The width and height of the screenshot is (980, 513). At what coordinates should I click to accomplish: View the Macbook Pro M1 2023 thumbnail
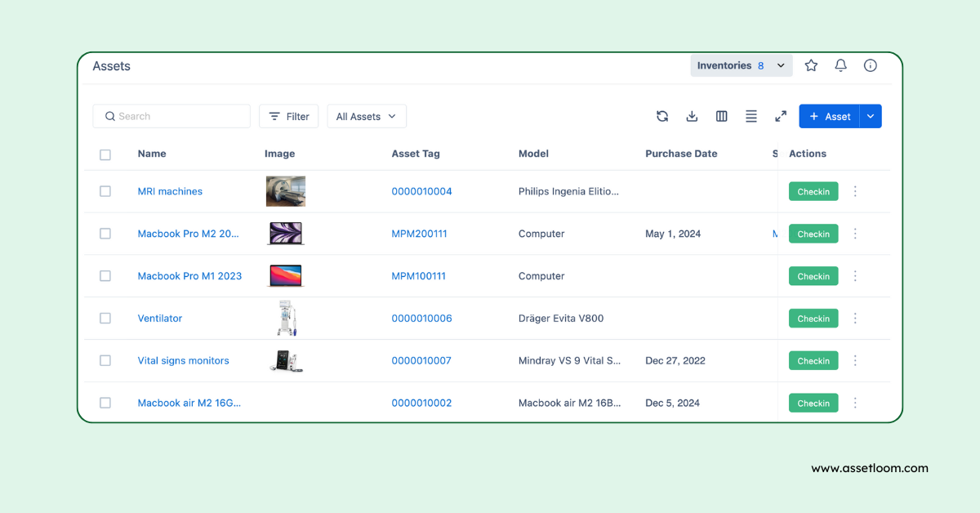[x=286, y=276]
